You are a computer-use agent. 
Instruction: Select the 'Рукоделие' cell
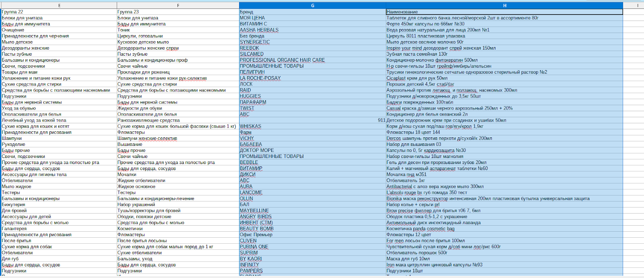(x=59, y=144)
